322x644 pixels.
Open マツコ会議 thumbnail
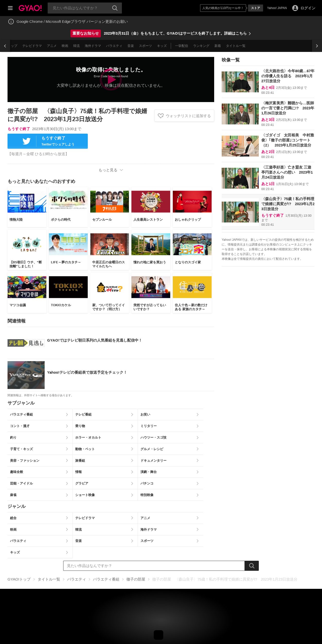[x=27, y=287]
